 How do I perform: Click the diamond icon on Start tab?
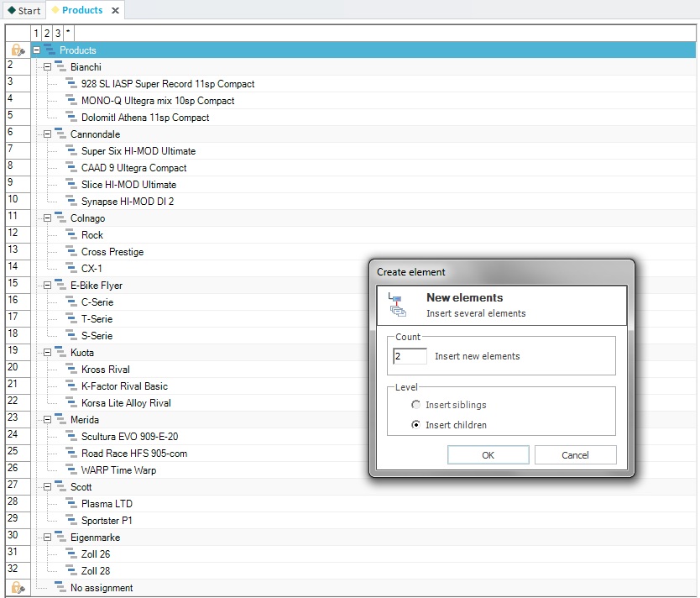12,10
